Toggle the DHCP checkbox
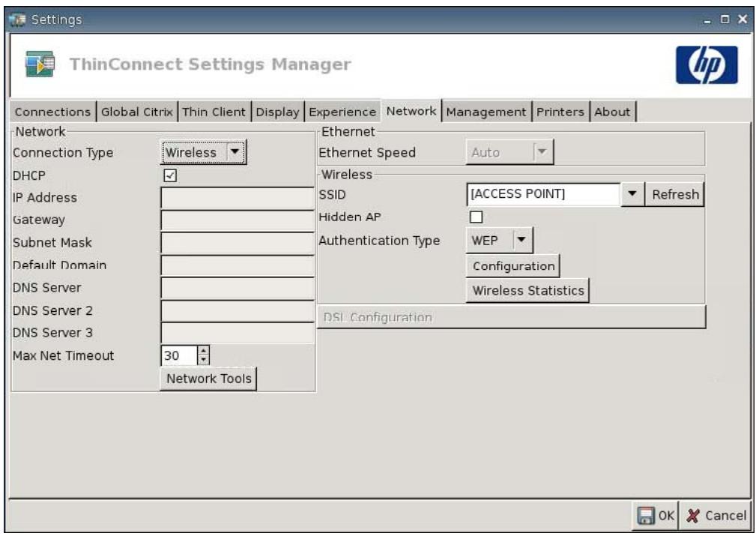The image size is (756, 536). [x=170, y=175]
